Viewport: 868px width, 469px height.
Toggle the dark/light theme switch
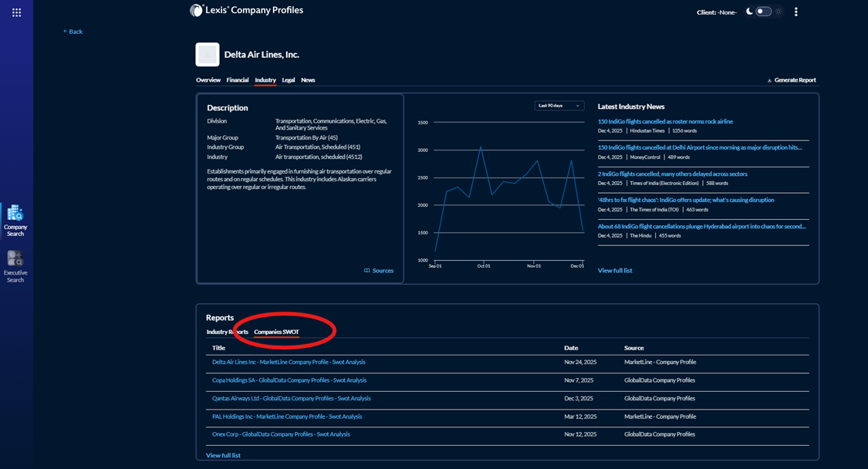pyautogui.click(x=763, y=12)
